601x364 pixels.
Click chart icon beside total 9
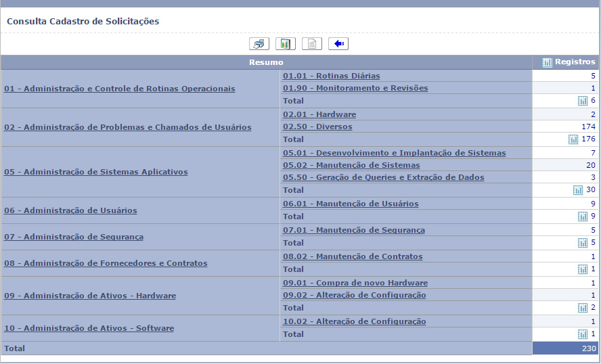coord(583,217)
